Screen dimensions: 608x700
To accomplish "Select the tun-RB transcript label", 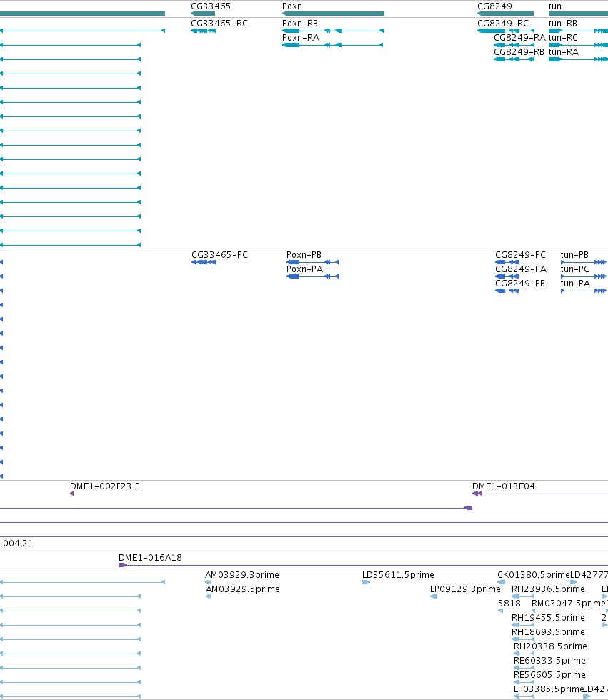I will coord(563,23).
